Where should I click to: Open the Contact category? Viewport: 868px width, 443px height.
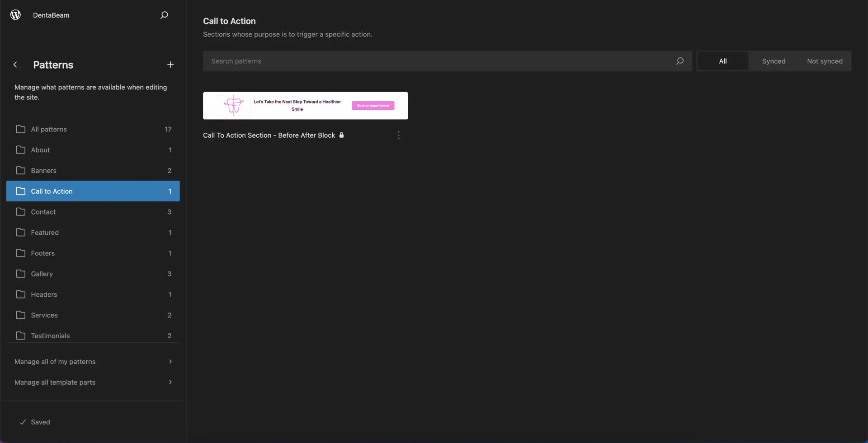click(x=93, y=212)
